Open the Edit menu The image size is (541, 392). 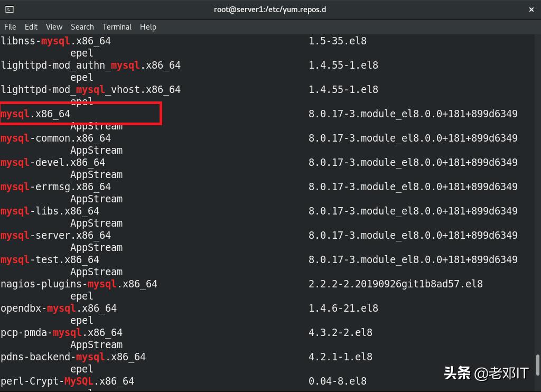click(x=31, y=27)
